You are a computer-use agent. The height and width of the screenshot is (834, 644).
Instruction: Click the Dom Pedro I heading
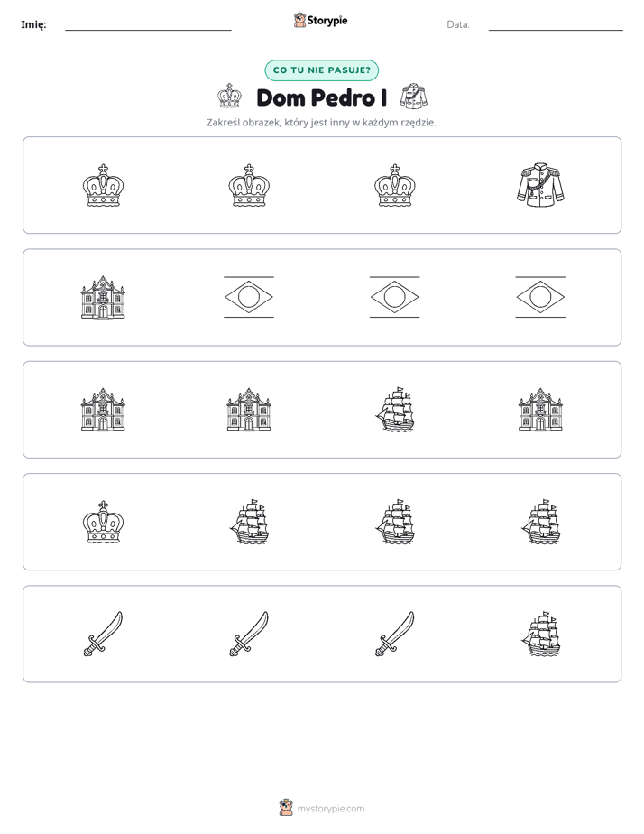click(x=321, y=97)
